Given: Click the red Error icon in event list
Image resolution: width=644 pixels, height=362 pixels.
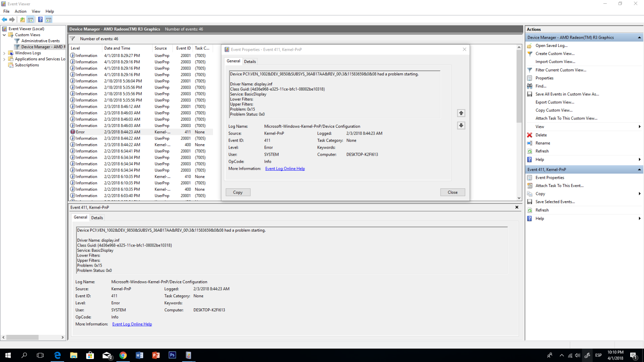Looking at the screenshot, I should 73,132.
